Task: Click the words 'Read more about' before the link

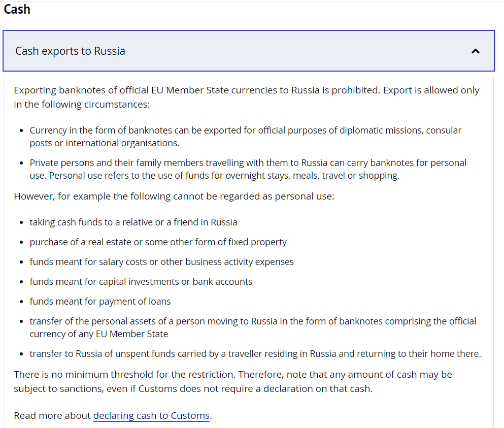Action: pos(52,415)
